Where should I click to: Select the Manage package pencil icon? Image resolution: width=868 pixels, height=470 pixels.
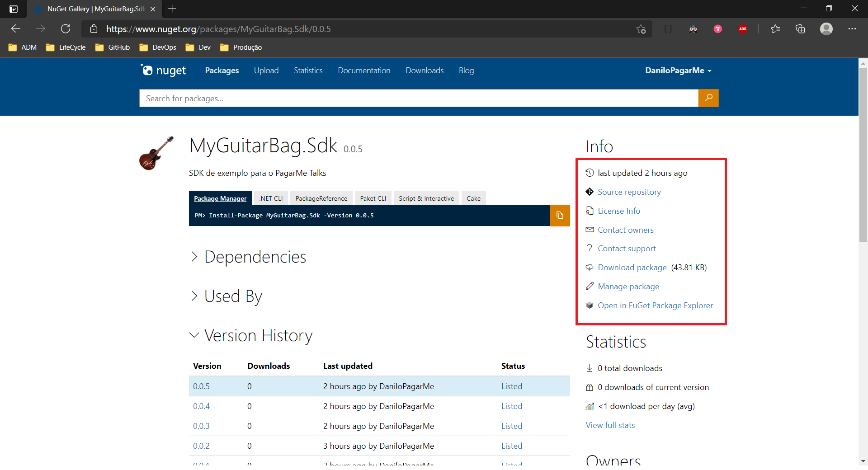click(590, 286)
